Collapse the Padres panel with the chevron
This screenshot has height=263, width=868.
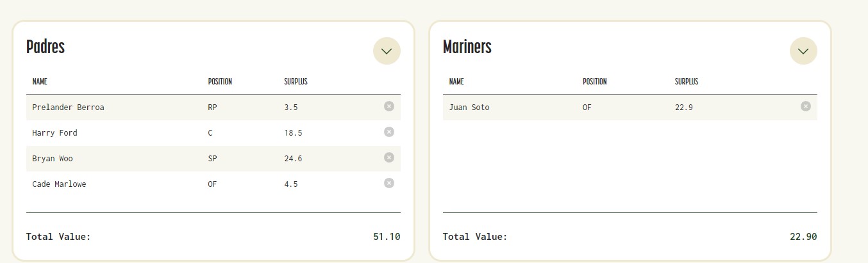[387, 51]
